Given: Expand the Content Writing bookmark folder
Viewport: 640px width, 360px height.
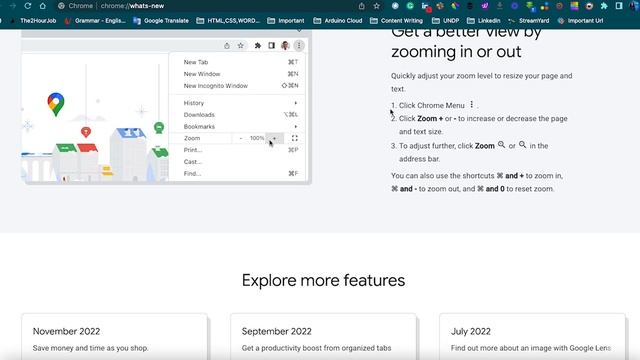Looking at the screenshot, I should pyautogui.click(x=396, y=20).
